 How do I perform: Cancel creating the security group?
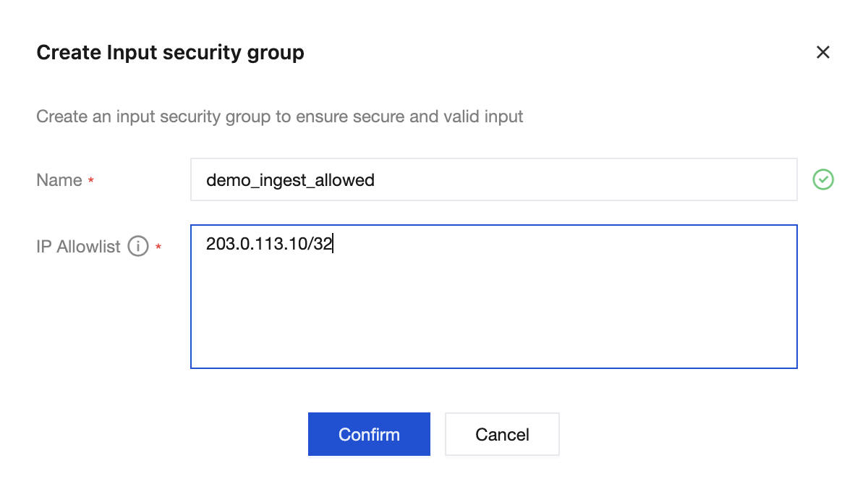(x=502, y=434)
